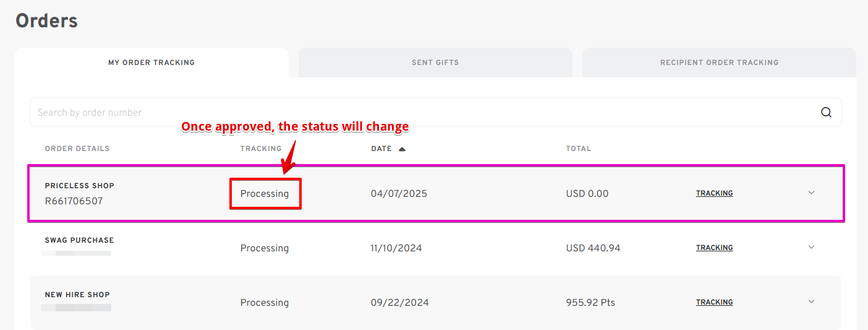Click the Date column sort arrow
868x330 pixels.
[x=402, y=149]
